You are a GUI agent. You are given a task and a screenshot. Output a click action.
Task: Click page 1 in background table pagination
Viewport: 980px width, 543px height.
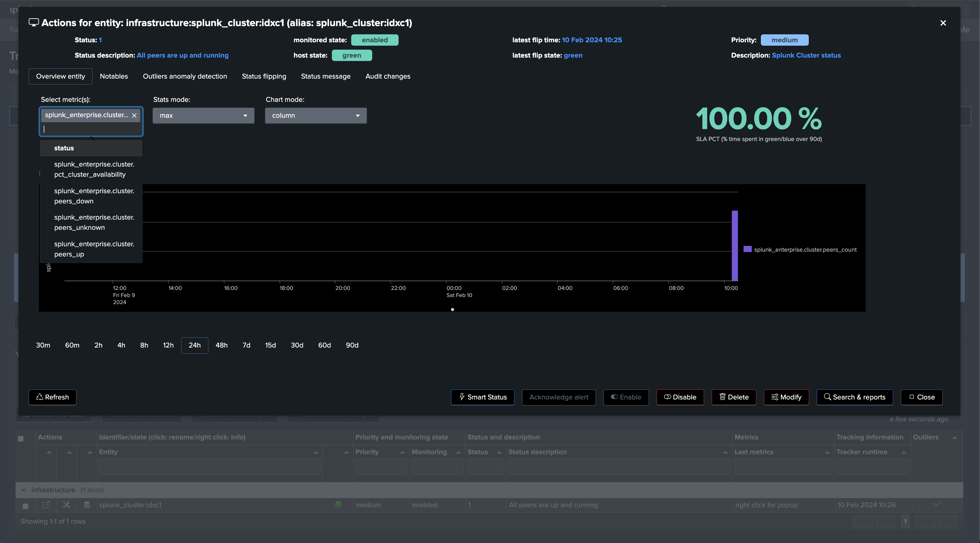click(905, 521)
